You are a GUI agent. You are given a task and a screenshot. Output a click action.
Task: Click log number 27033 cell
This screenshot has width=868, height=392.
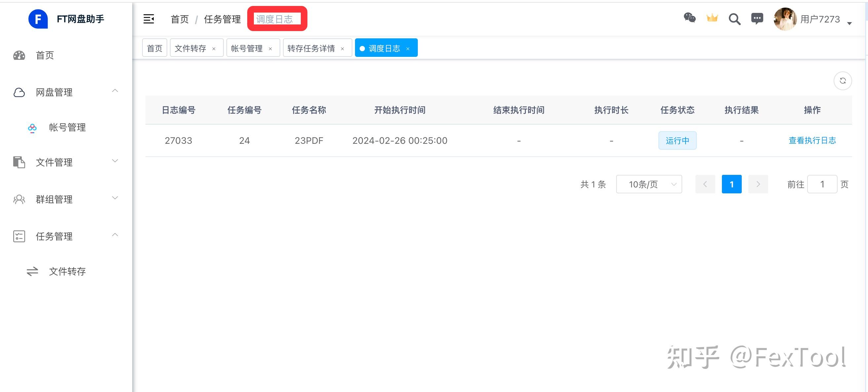pyautogui.click(x=178, y=140)
